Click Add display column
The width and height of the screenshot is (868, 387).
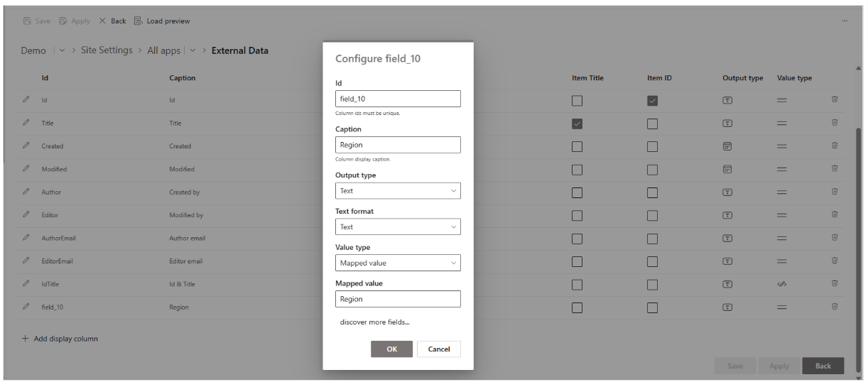60,339
